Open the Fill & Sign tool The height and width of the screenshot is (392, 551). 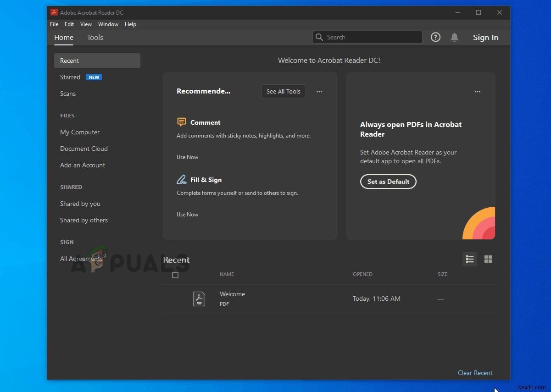pos(206,179)
